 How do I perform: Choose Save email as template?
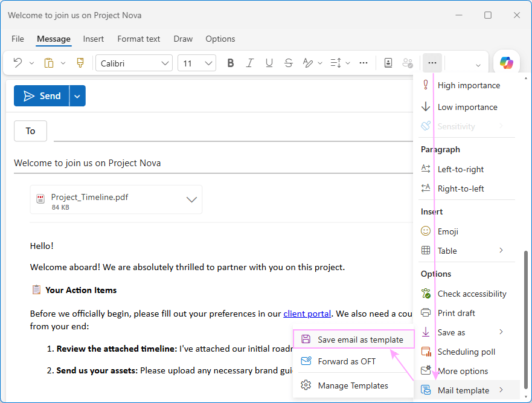point(353,340)
